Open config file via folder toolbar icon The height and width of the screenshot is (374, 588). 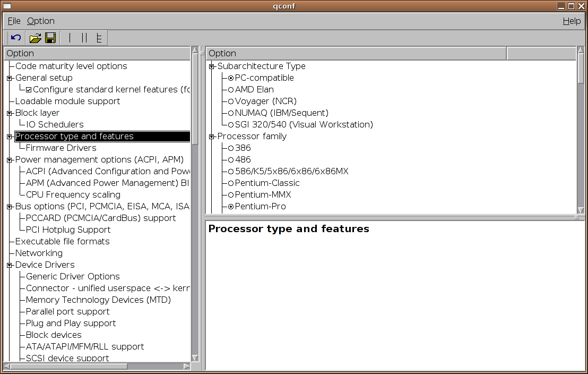pos(35,38)
